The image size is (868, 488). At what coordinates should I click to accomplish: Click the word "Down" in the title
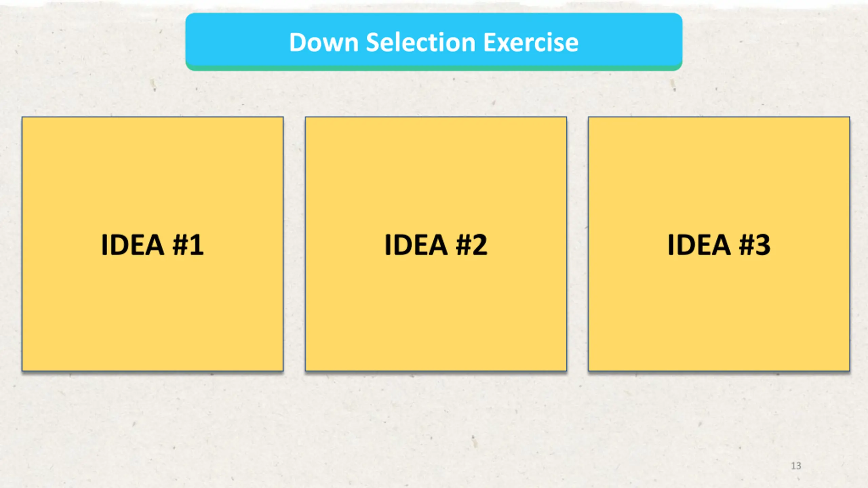(323, 42)
